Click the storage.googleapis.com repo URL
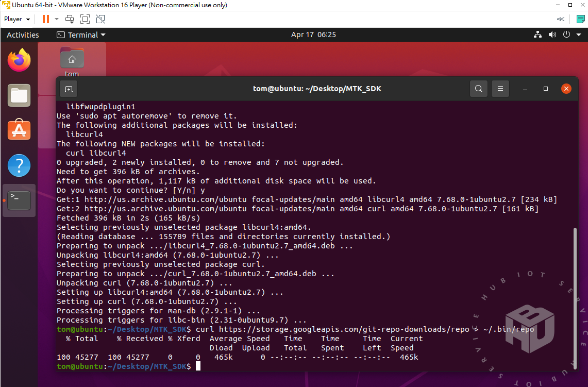The width and height of the screenshot is (588, 387). (344, 329)
